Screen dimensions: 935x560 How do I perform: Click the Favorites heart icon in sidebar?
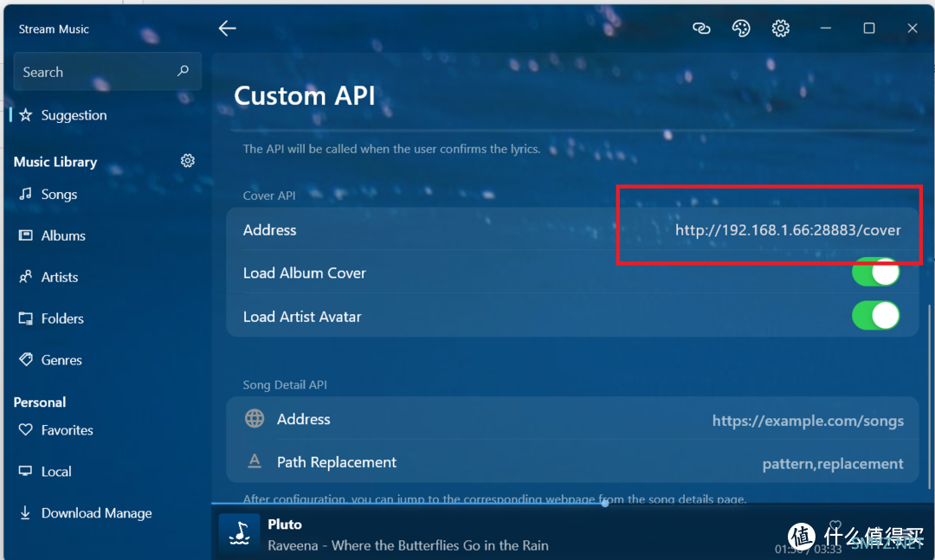point(26,429)
